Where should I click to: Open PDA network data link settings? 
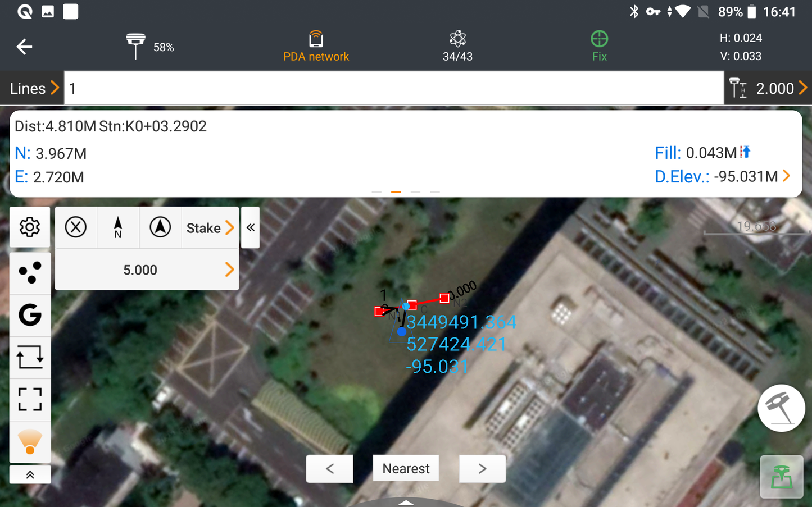316,47
